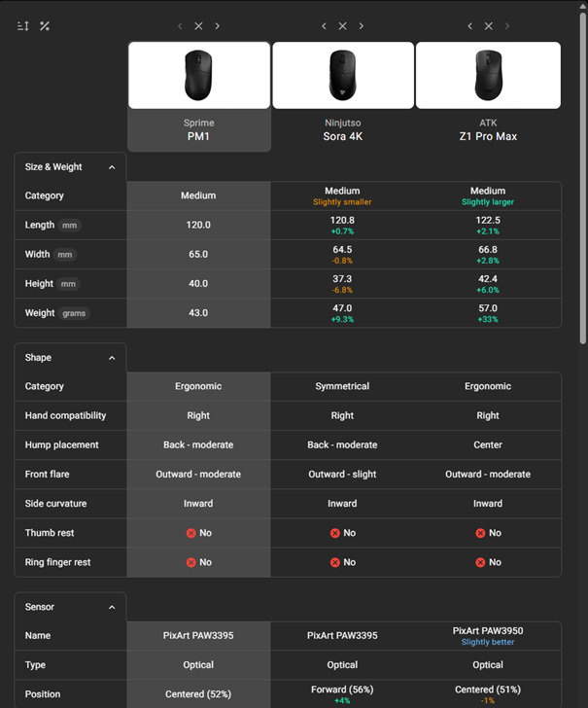Click the sort differences icon

click(x=23, y=26)
